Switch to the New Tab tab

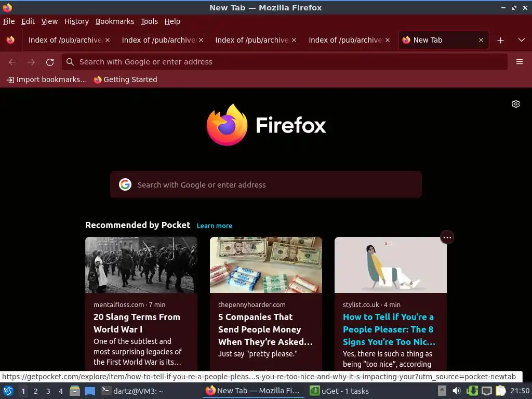pyautogui.click(x=443, y=40)
